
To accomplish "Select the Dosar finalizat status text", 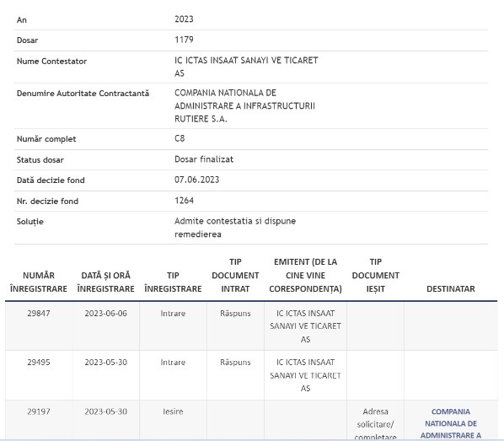I will (204, 159).
